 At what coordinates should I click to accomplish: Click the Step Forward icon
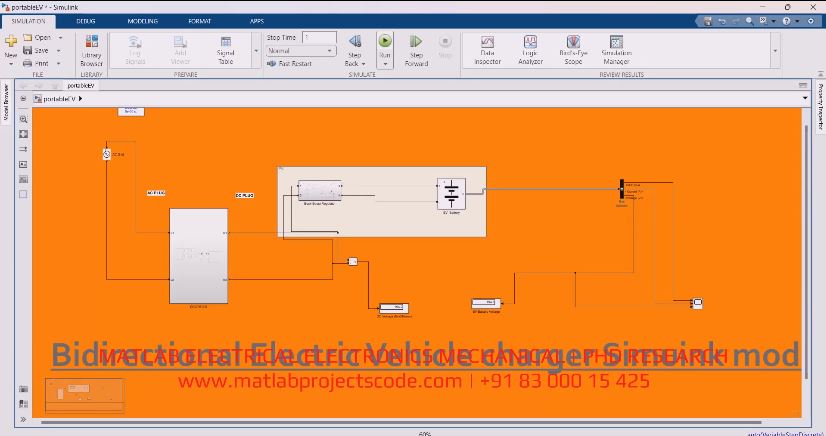416,42
